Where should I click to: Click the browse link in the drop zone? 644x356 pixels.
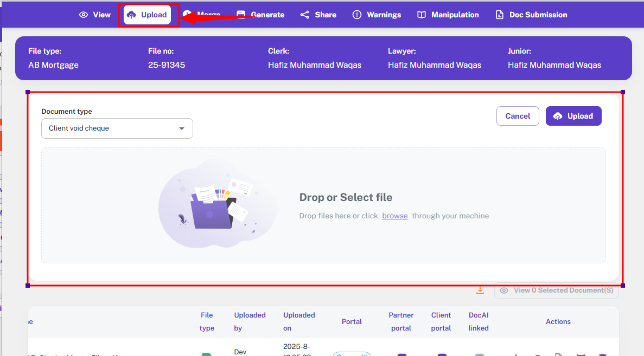tap(394, 216)
